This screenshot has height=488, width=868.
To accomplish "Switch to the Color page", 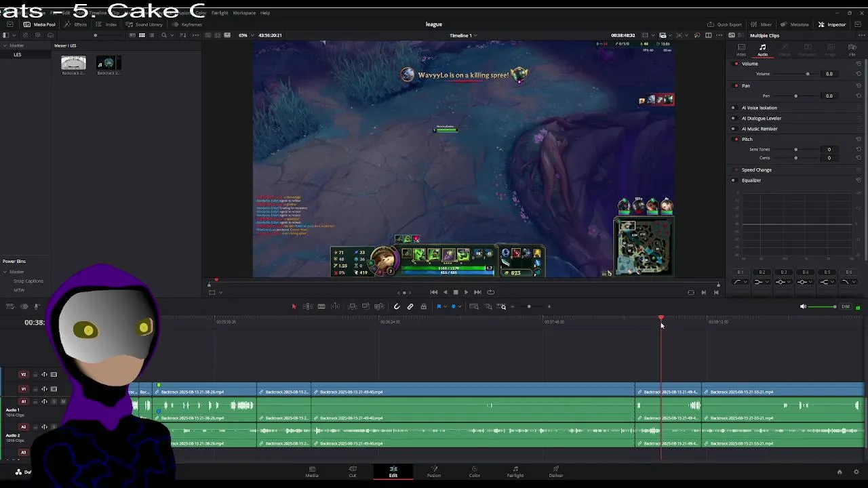I will [475, 472].
